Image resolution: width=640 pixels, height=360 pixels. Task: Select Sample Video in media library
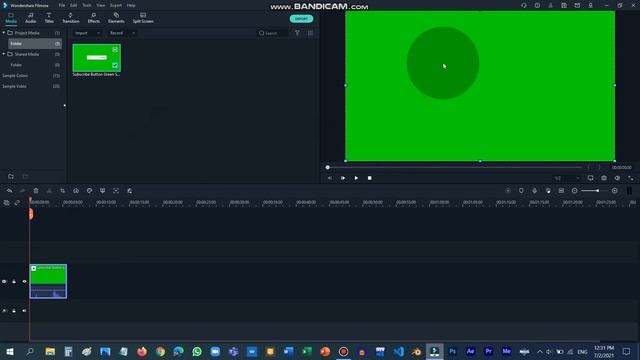(x=14, y=86)
